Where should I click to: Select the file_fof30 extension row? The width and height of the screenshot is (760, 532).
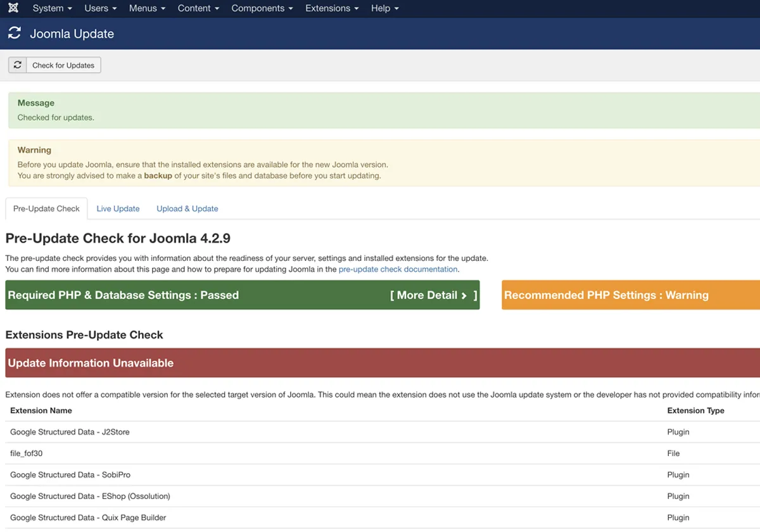(x=25, y=453)
